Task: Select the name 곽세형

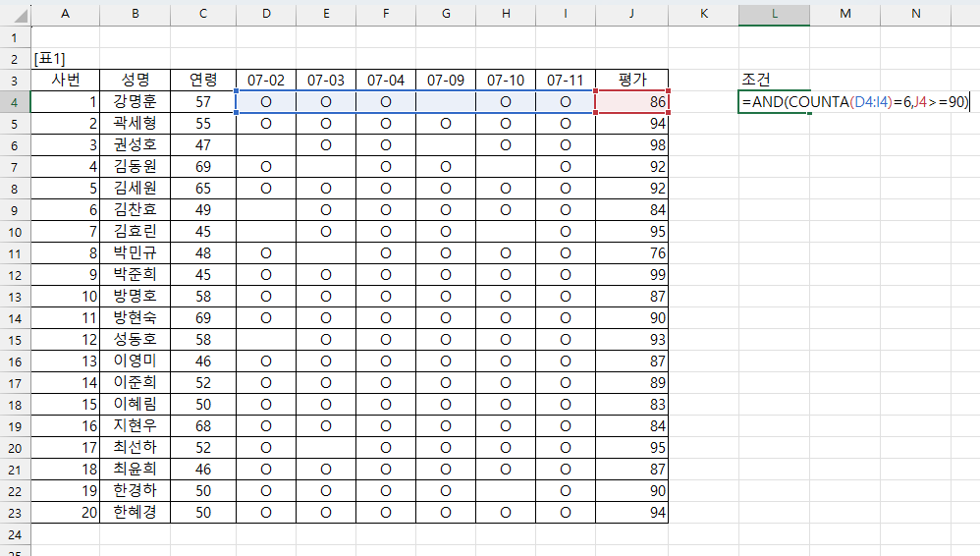Action: (135, 123)
